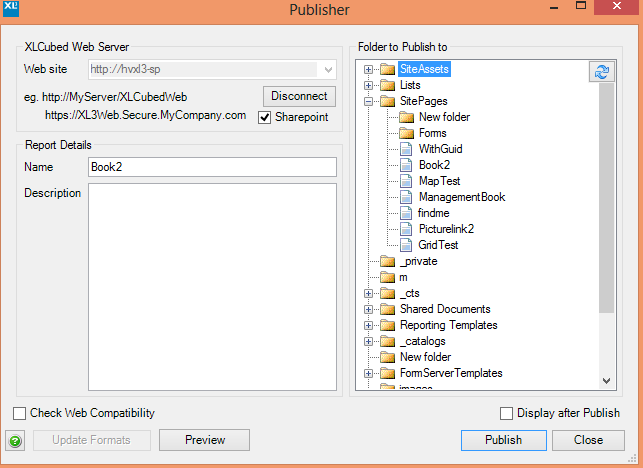Click the WithGuid document icon

pos(406,149)
